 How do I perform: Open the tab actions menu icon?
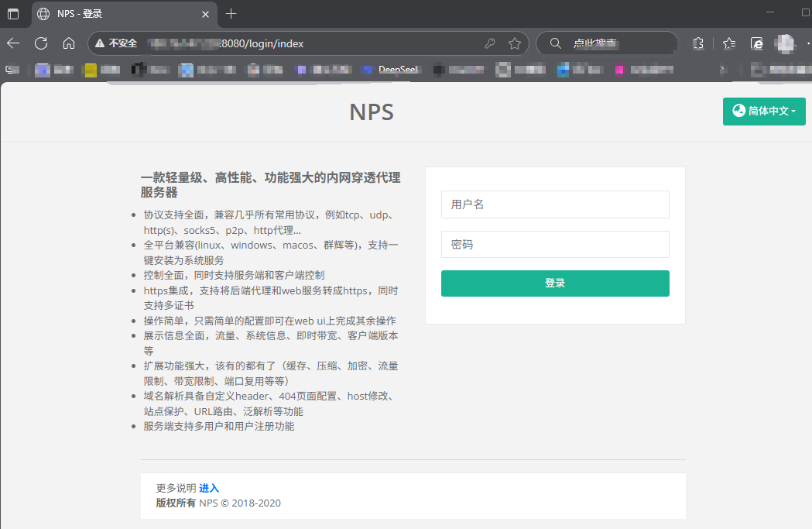pyautogui.click(x=13, y=14)
